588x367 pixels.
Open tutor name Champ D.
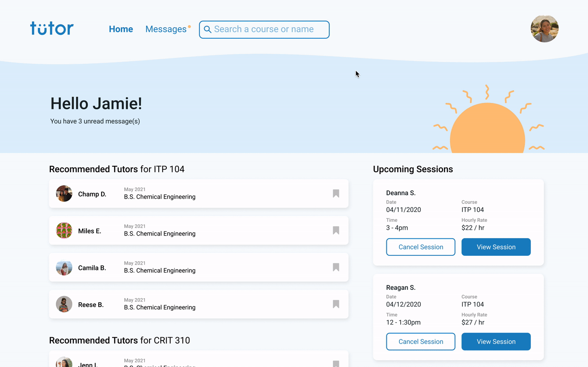(92, 194)
